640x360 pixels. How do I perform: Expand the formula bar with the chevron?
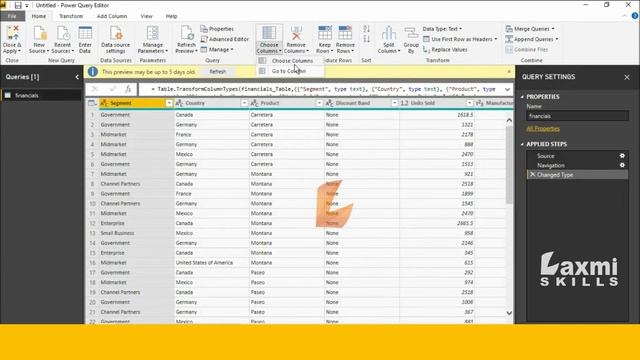pyautogui.click(x=507, y=89)
